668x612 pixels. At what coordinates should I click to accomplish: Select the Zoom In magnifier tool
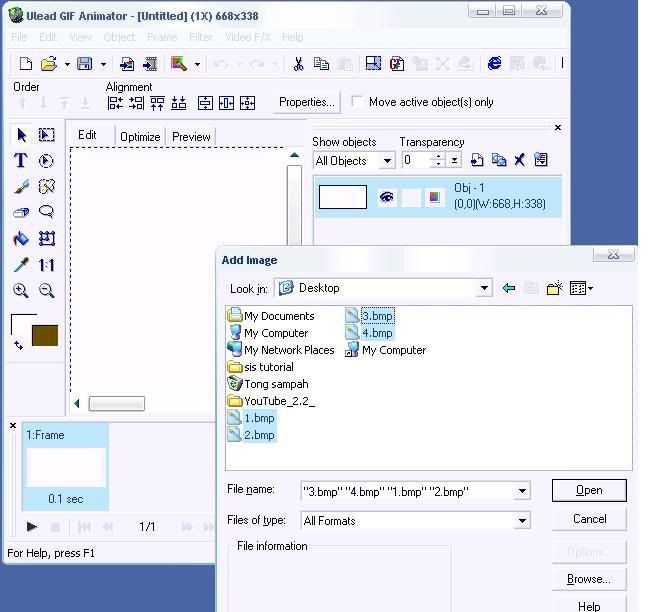coord(21,290)
